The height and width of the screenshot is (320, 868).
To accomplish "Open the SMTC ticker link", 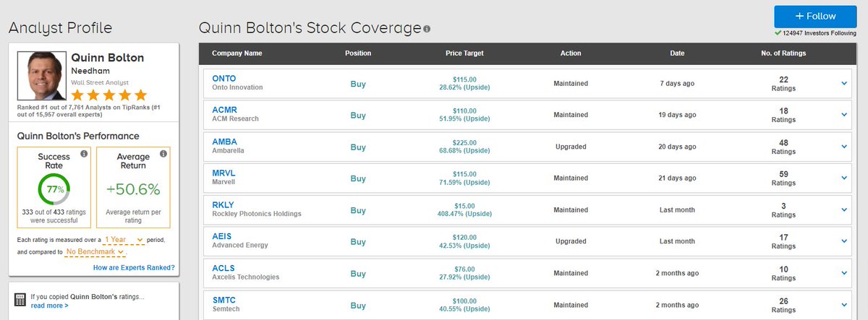I will [224, 300].
